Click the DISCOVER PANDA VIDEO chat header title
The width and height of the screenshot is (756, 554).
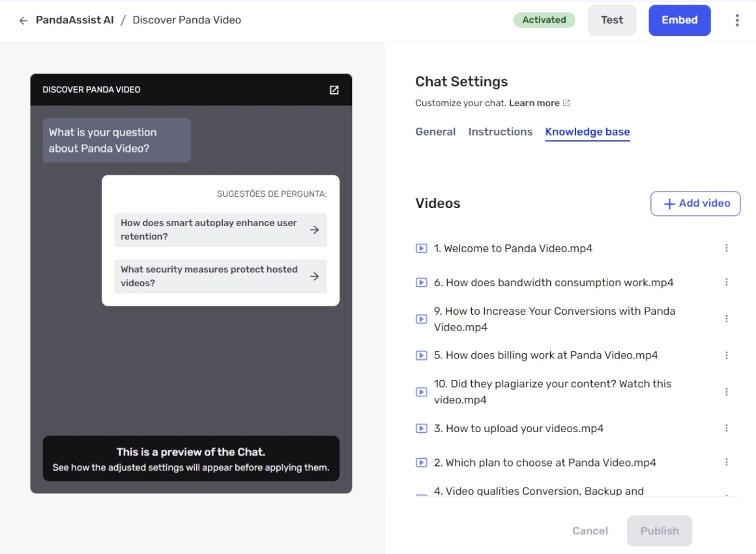pyautogui.click(x=91, y=90)
